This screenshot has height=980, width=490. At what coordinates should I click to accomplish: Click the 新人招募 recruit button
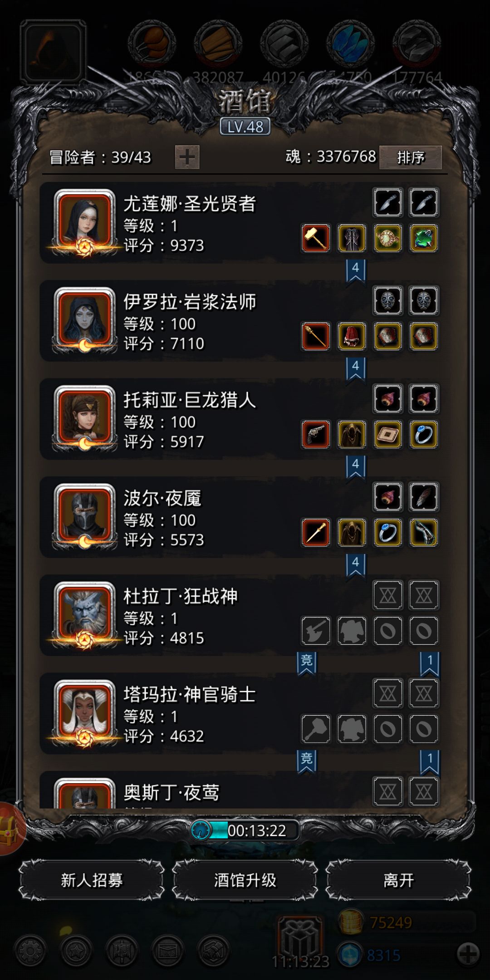[92, 880]
